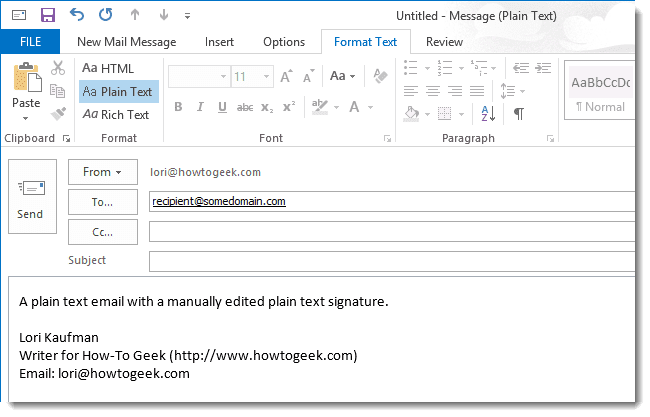Viewport: 650px width, 417px height.
Task: Expand the Paste options arrow
Action: click(x=26, y=116)
